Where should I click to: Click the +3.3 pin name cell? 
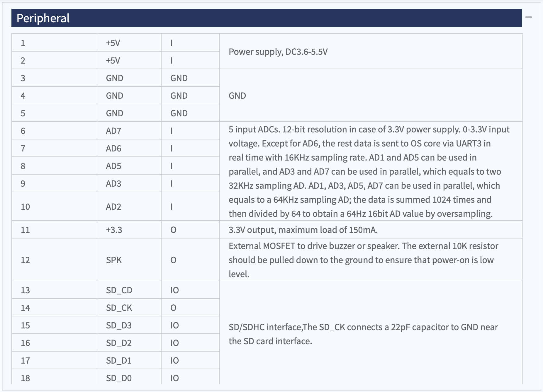pyautogui.click(x=129, y=230)
